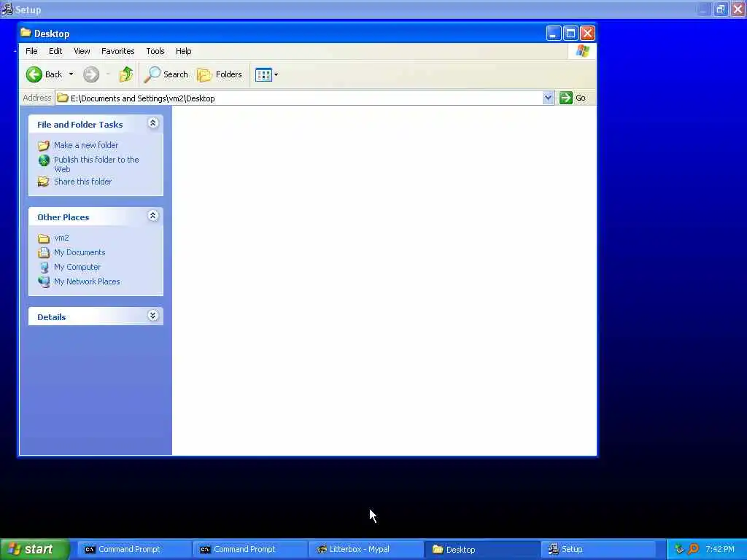Click the green Go arrow button
The image size is (747, 560).
click(x=566, y=98)
